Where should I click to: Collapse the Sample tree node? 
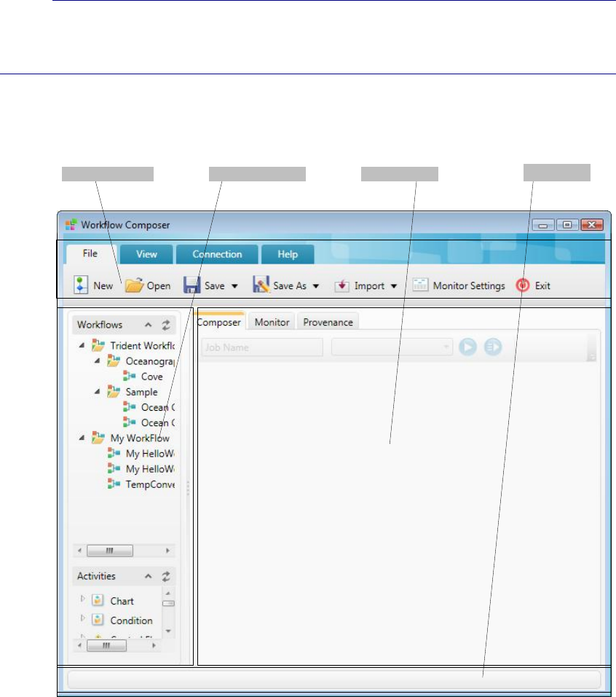(x=97, y=392)
